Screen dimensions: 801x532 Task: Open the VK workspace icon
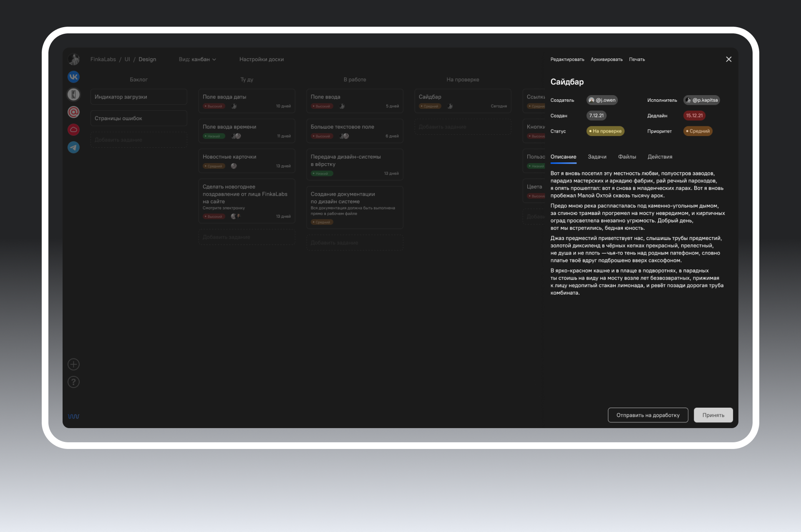[x=73, y=77]
